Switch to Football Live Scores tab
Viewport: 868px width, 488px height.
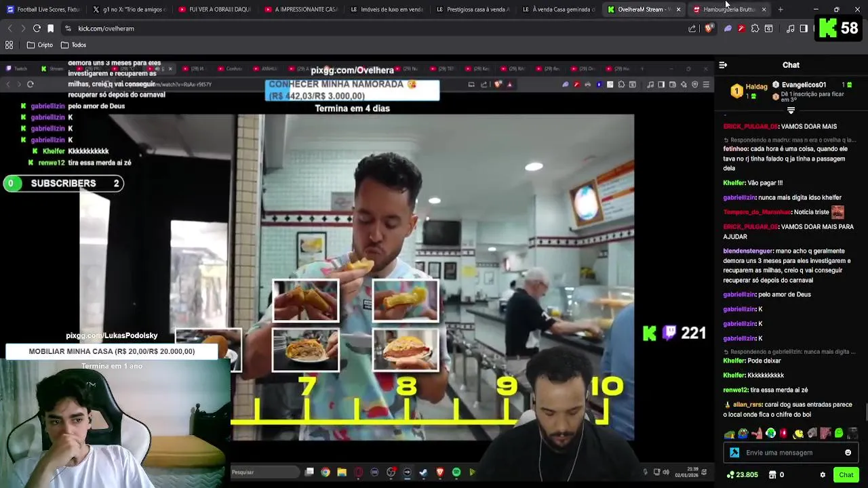pos(43,9)
